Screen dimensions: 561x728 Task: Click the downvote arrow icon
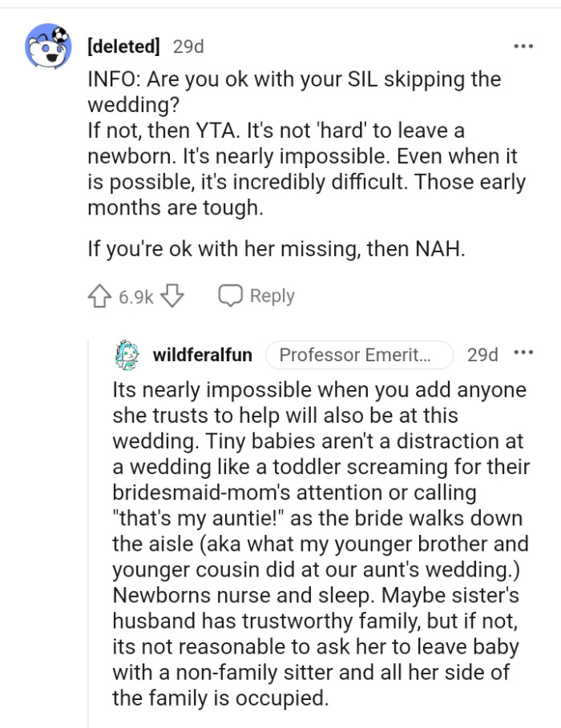pos(173,296)
